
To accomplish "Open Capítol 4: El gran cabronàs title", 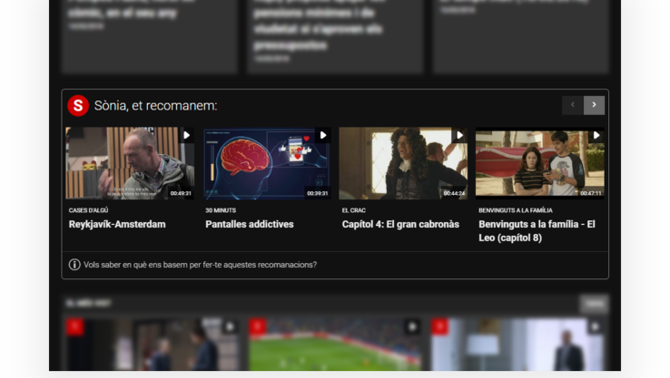I will pyautogui.click(x=400, y=224).
